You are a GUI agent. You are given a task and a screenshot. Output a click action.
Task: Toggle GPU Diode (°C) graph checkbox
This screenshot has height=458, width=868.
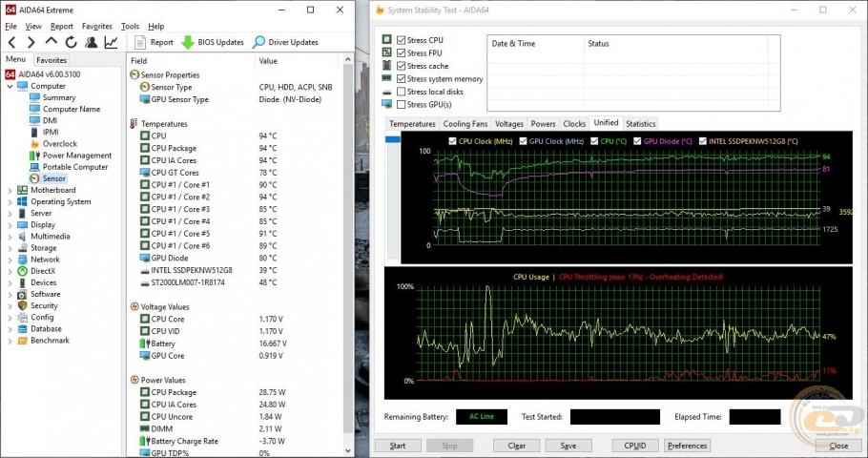point(638,141)
